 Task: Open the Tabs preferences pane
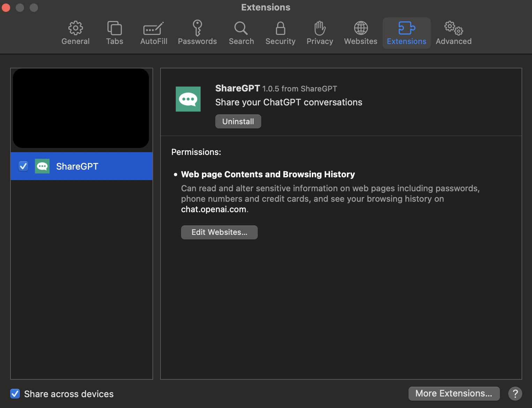coord(114,33)
